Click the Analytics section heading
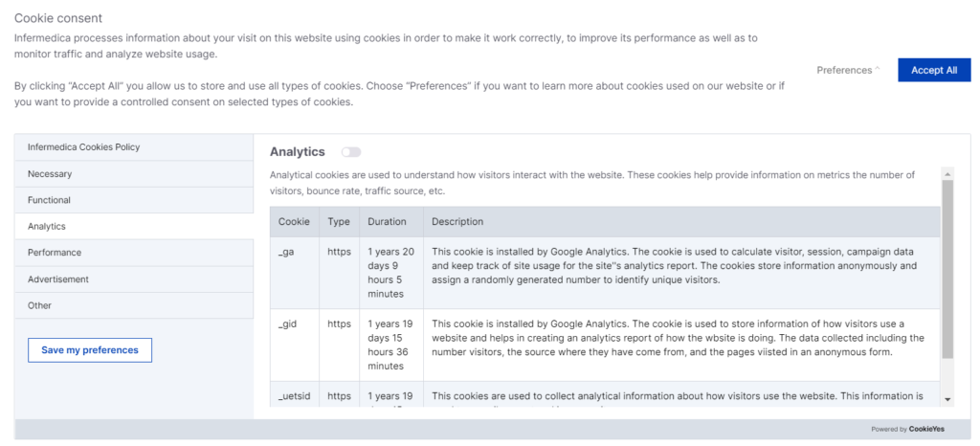The width and height of the screenshot is (980, 446). click(x=298, y=152)
